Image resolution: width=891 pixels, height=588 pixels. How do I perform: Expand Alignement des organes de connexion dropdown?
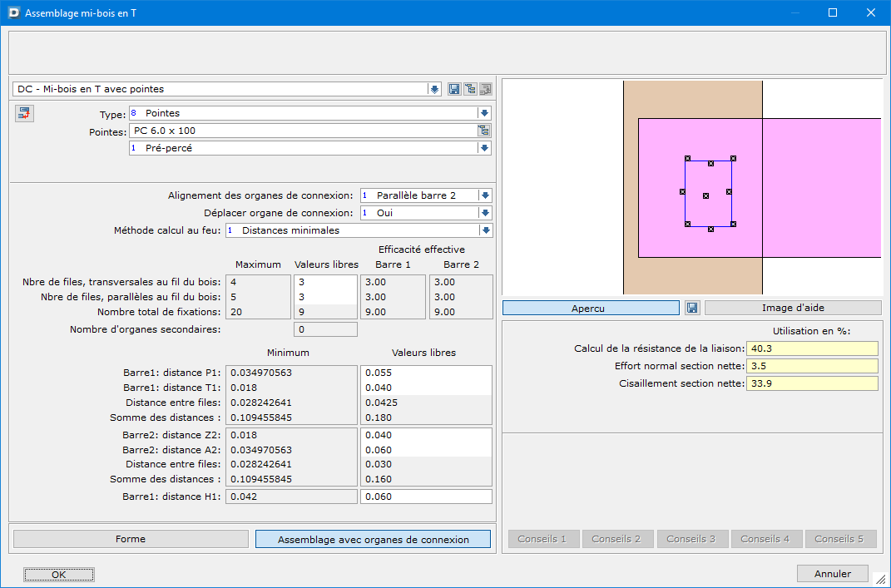486,195
